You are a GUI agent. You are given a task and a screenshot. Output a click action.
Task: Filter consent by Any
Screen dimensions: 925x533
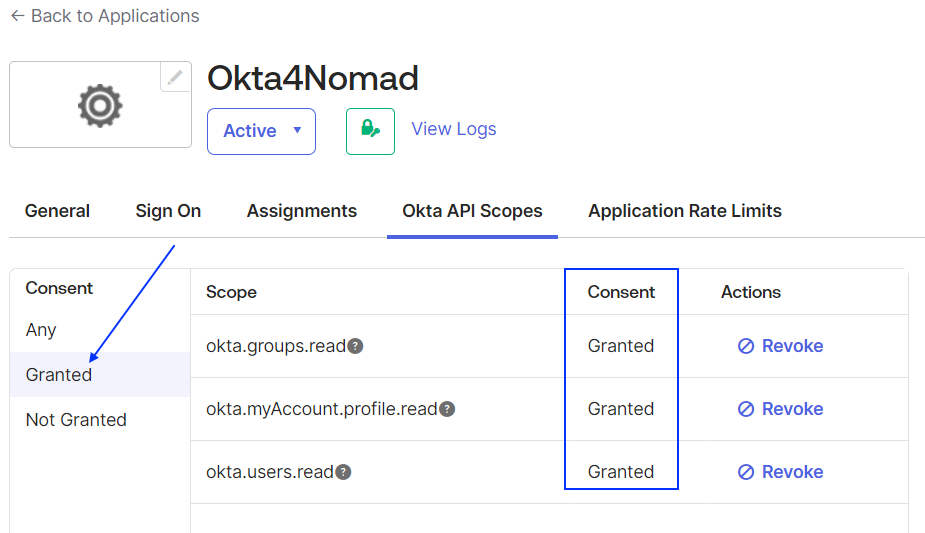[41, 330]
